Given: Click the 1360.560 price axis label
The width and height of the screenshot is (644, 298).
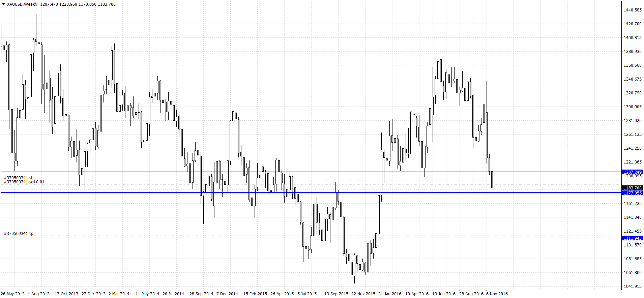Looking at the screenshot, I should pos(633,65).
